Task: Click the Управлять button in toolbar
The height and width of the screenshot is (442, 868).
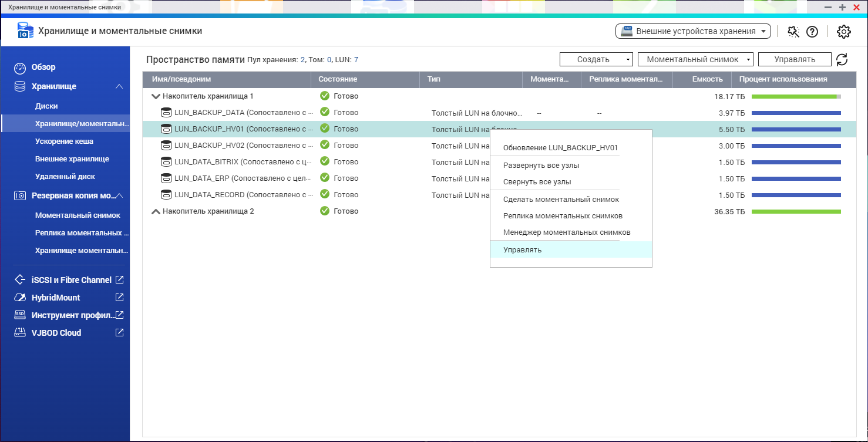Action: click(x=795, y=59)
